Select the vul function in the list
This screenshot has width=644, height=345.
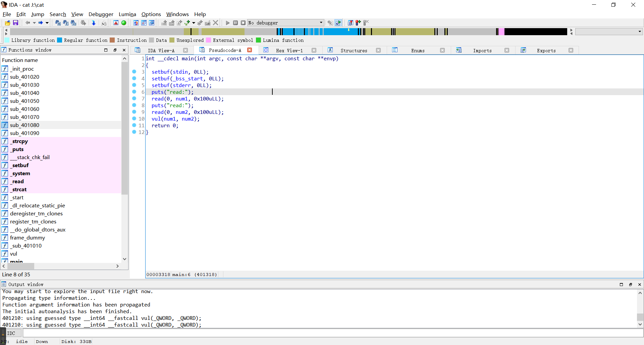(13, 254)
